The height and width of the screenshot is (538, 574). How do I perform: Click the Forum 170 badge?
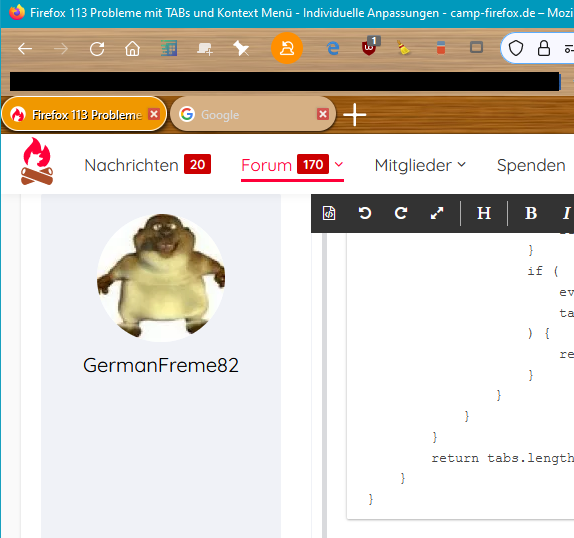pyautogui.click(x=313, y=164)
